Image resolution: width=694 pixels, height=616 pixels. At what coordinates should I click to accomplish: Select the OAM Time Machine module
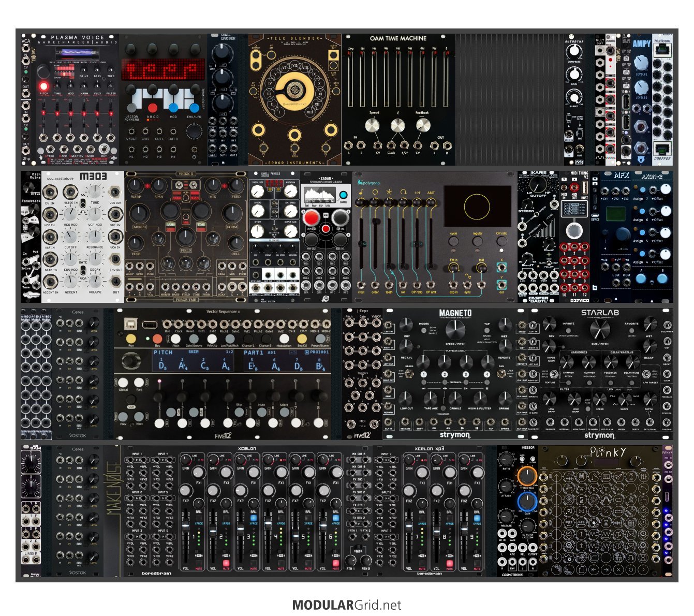[398, 99]
